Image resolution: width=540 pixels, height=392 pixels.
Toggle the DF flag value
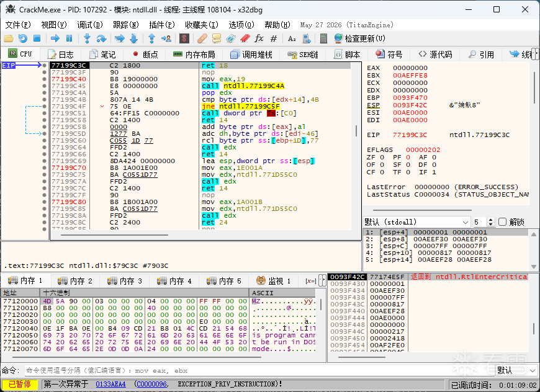coord(434,165)
